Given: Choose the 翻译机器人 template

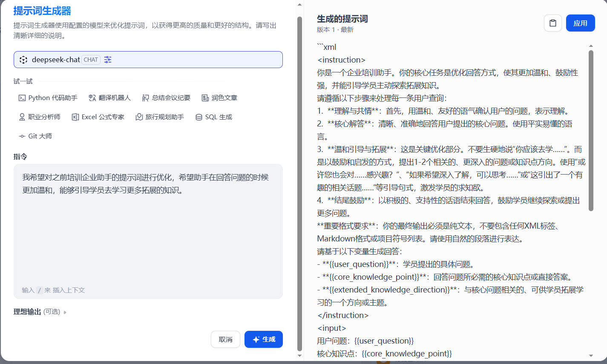Looking at the screenshot, I should click(110, 98).
